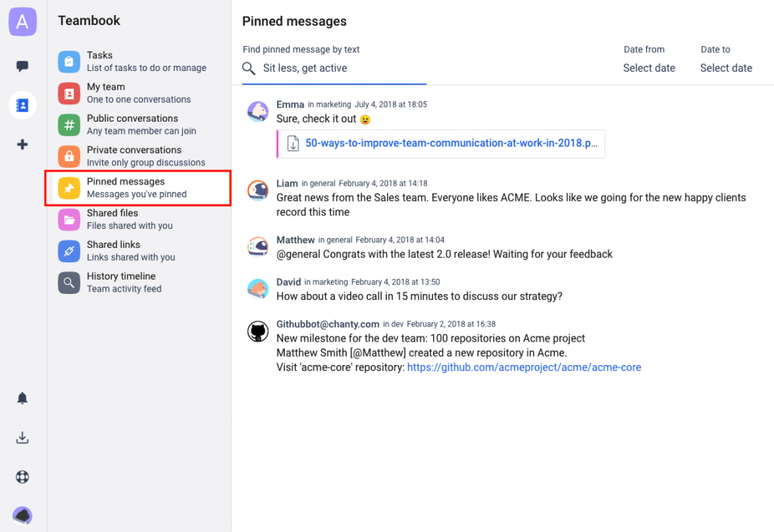
Task: Click Emma's avatar in marketing
Action: 258,111
